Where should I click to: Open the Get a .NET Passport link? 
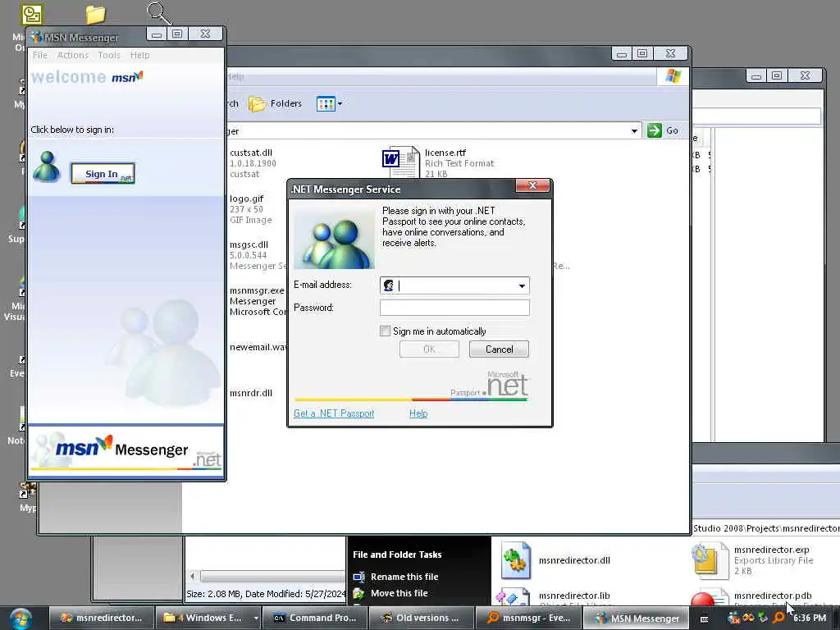(334, 413)
